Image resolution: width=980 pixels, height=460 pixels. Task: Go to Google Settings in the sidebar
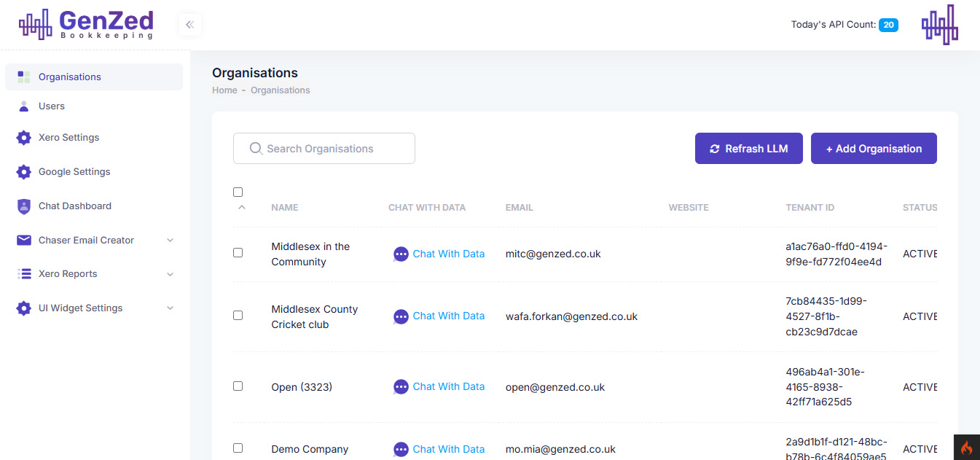[74, 172]
